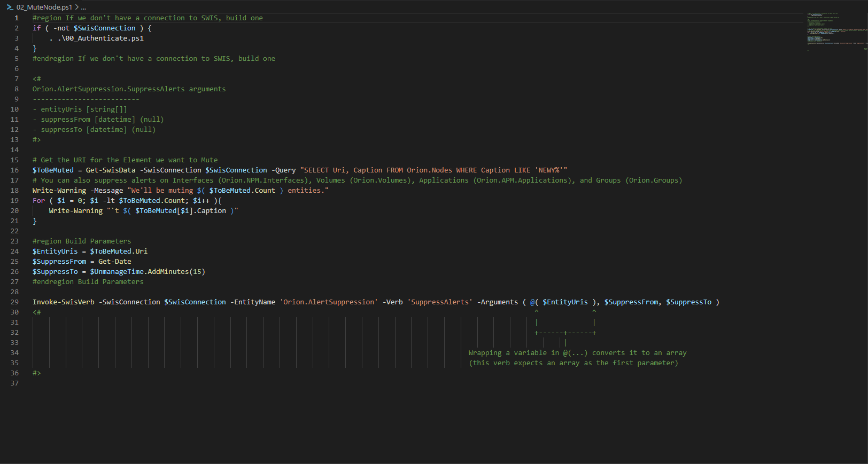
Task: Click line number 16 in the gutter
Action: [x=14, y=170]
